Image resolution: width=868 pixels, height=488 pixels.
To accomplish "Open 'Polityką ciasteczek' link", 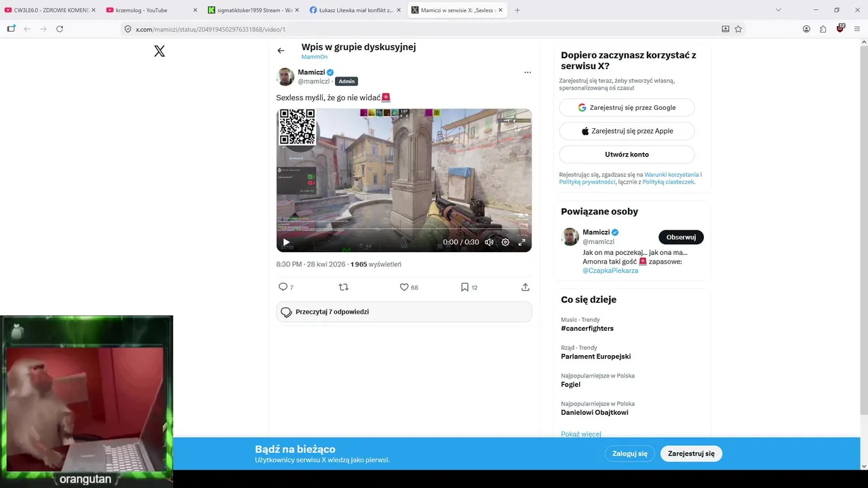I will [x=668, y=182].
